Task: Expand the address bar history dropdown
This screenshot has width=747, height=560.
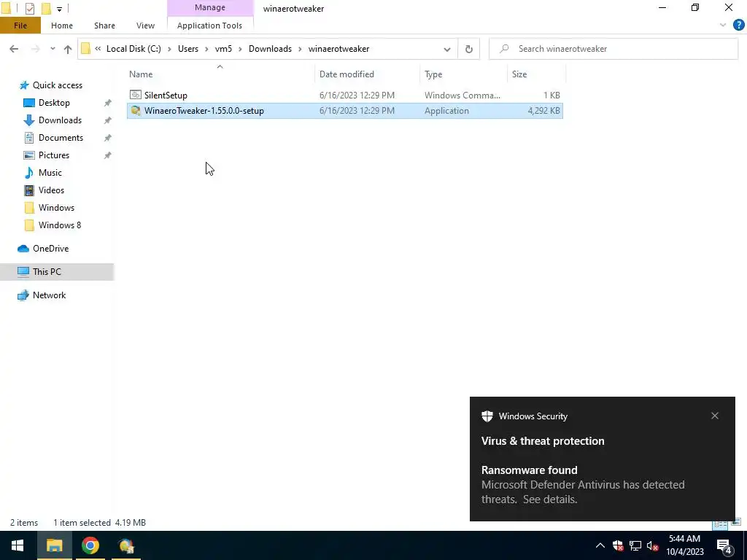Action: (x=447, y=49)
